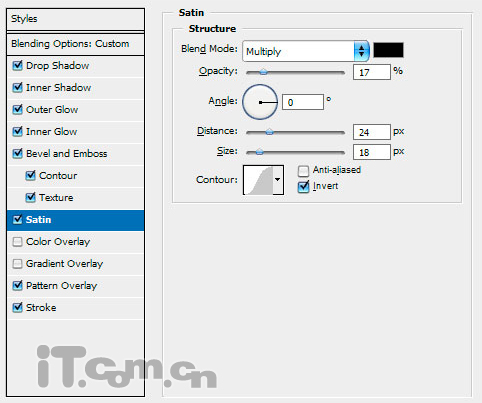Open Blending Options: Custom
Screen dimensions: 482x403
(75, 44)
